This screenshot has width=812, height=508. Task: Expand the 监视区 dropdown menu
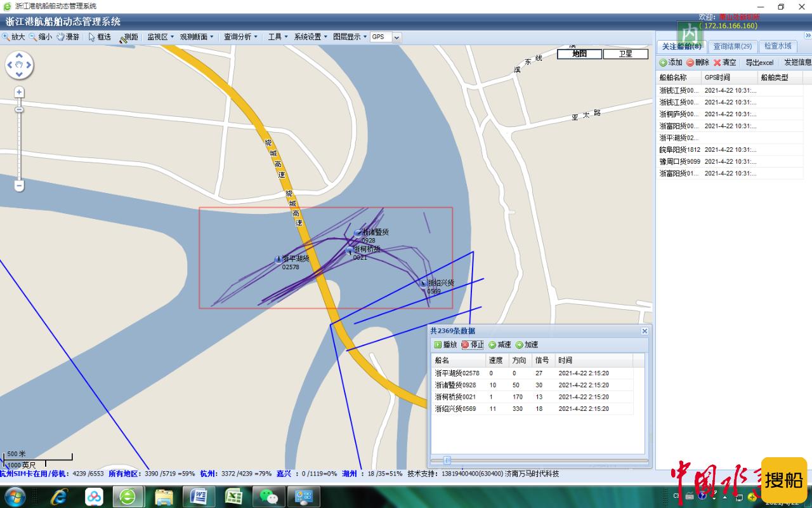pos(160,37)
